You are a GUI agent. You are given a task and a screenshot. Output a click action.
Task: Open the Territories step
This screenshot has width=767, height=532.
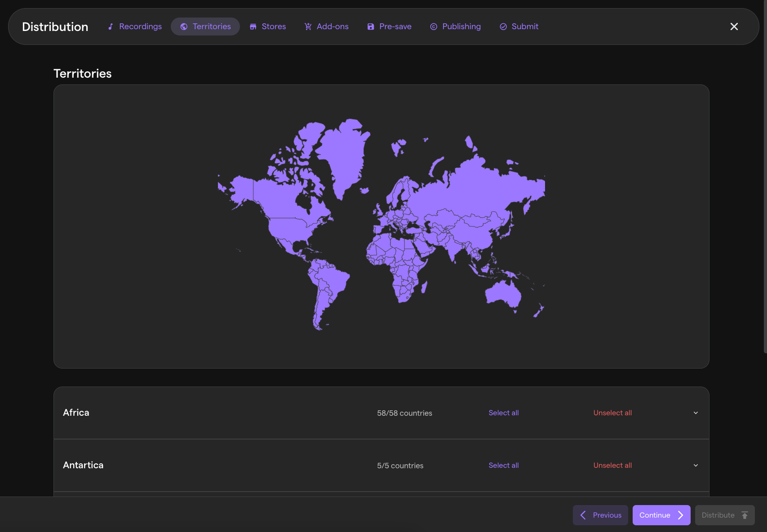[x=205, y=26]
